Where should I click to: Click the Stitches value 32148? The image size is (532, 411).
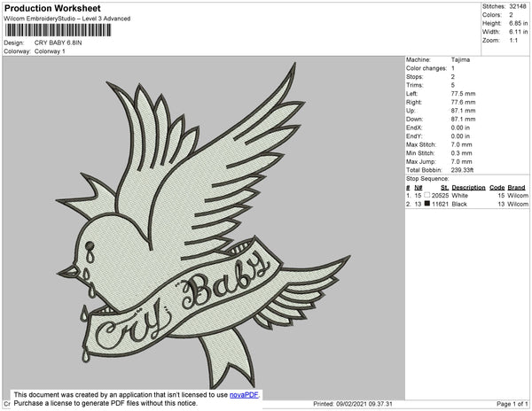[518, 6]
